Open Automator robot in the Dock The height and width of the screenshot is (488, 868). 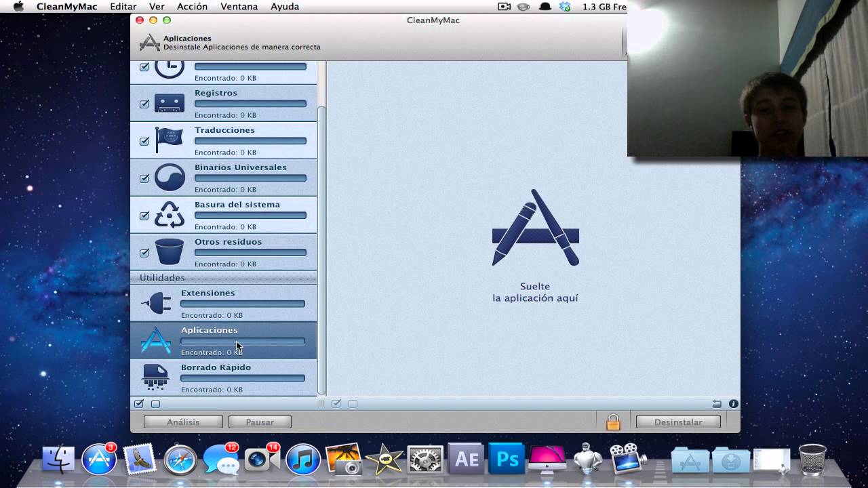[587, 459]
